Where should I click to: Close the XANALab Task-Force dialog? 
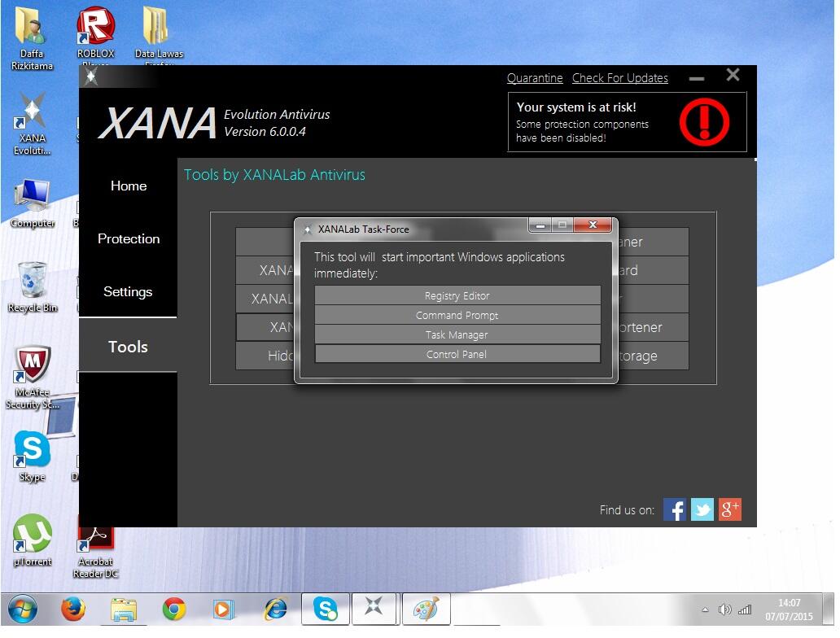coord(593,225)
